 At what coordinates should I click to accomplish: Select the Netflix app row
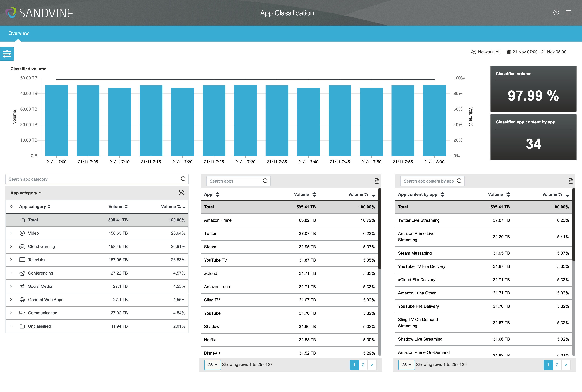point(289,340)
